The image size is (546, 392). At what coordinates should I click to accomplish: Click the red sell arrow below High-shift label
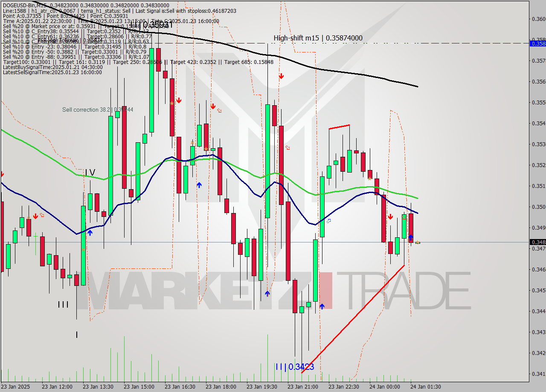[x=281, y=76]
